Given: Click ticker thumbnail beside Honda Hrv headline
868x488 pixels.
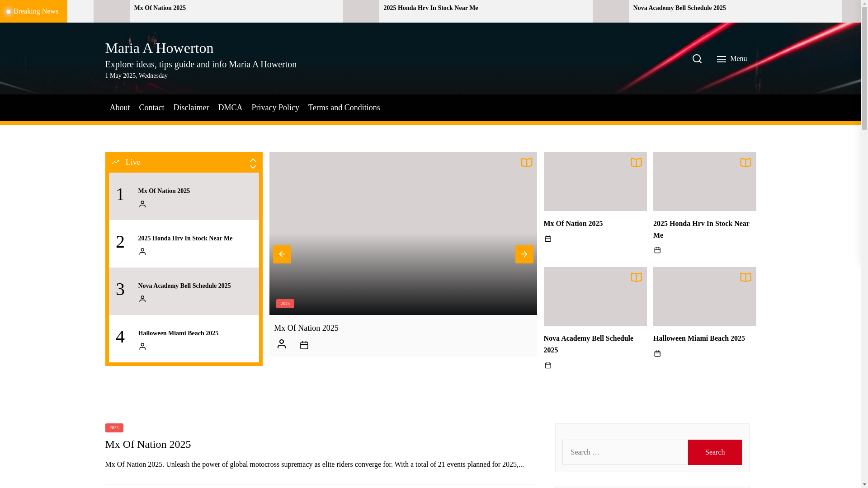Looking at the screenshot, I should [x=361, y=11].
